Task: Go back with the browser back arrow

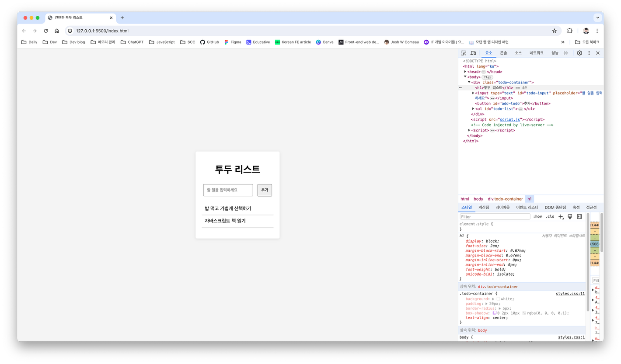Action: [x=24, y=31]
